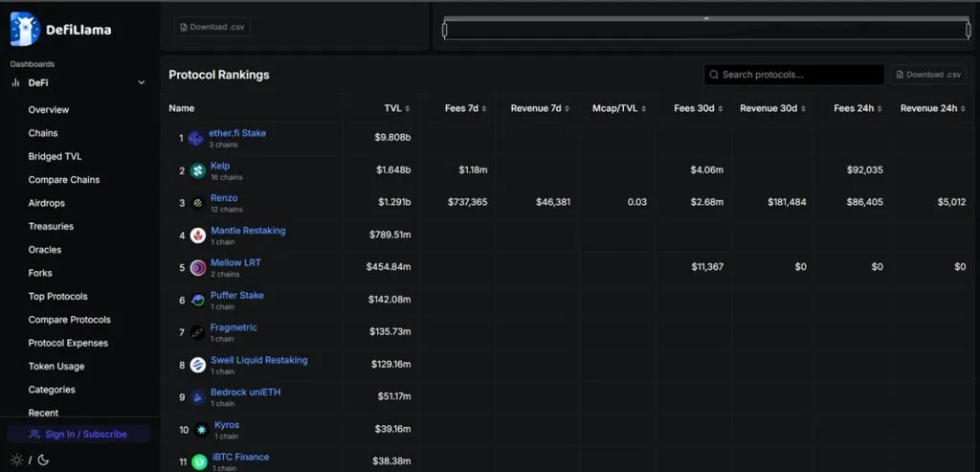980x472 pixels.
Task: Sort table by Fees 24h
Action: point(857,108)
